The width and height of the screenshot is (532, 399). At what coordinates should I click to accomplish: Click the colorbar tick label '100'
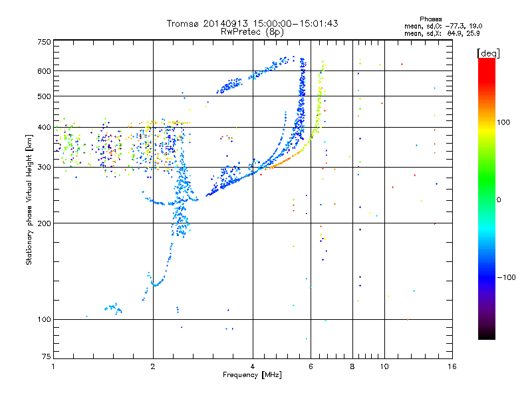click(x=503, y=122)
